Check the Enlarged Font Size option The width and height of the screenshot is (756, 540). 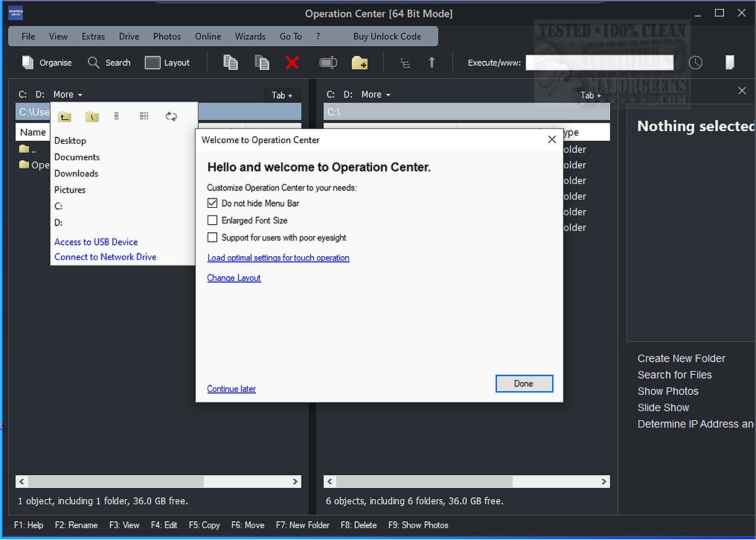(x=212, y=220)
